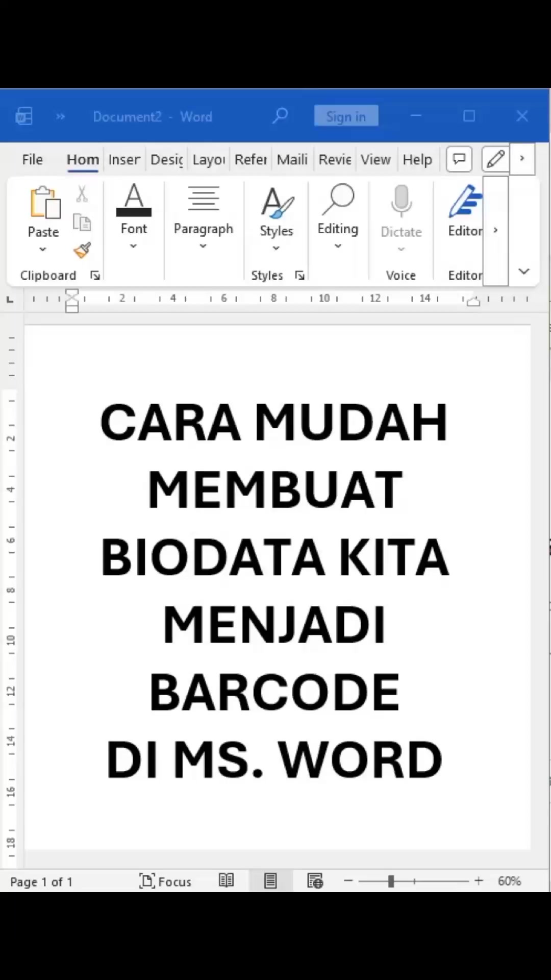Open the References ribbon tab
Screen dimensions: 551x980
[x=251, y=159]
